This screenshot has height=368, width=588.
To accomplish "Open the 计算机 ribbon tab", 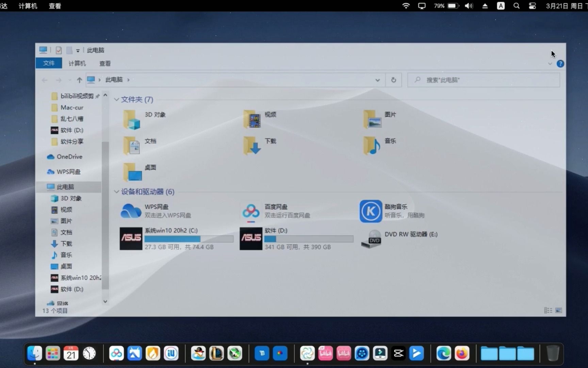I will pos(77,63).
